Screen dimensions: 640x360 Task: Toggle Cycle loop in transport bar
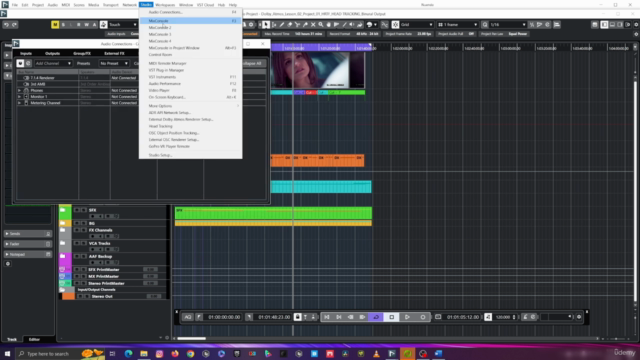point(376,317)
